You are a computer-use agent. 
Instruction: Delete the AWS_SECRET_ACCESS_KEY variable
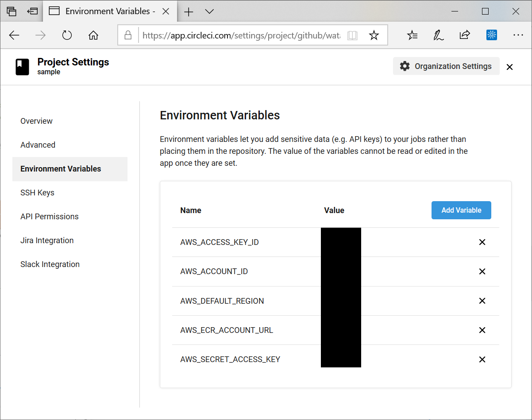click(x=482, y=359)
